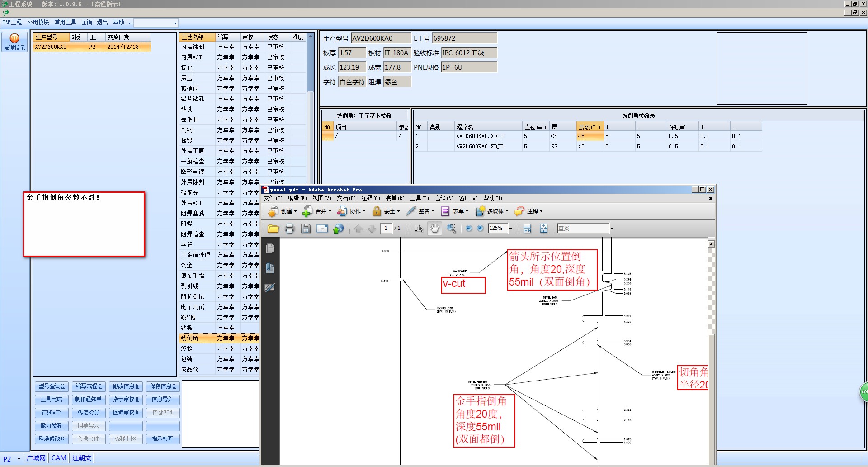Go to next page with down arrow
868x467 pixels.
[x=372, y=229]
